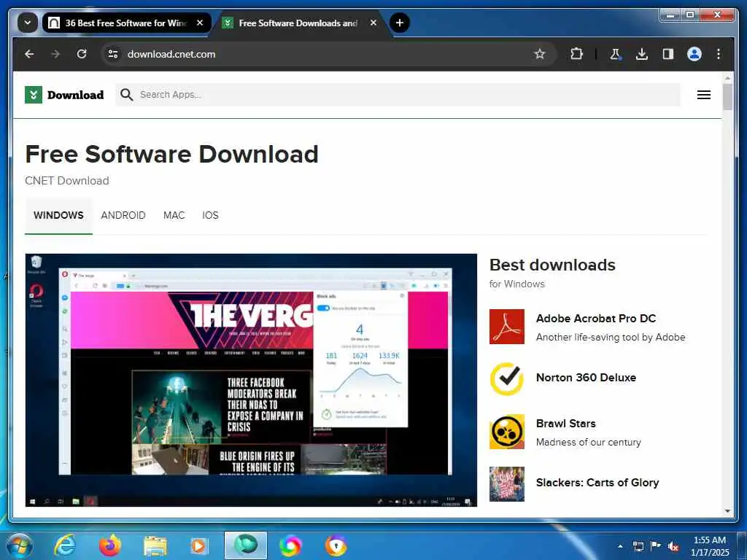Viewport: 747px width, 560px height.
Task: Switch to the ANDROID platform tab
Action: pyautogui.click(x=123, y=215)
